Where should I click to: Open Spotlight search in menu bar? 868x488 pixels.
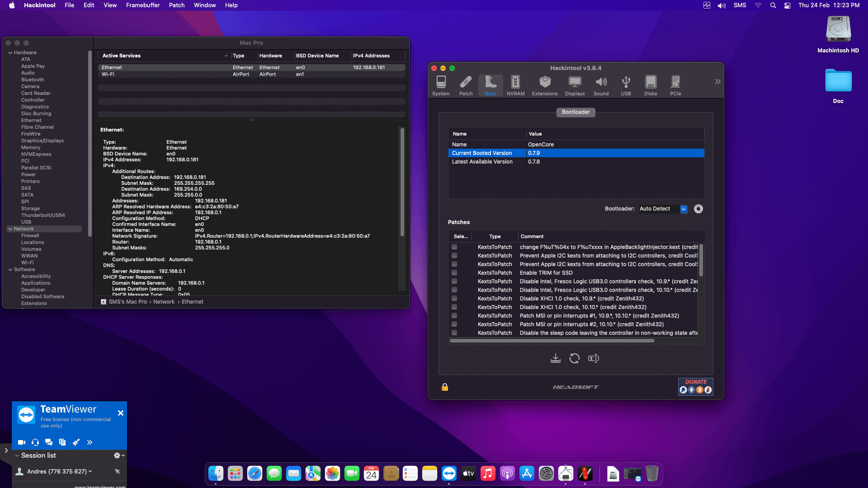click(773, 5)
